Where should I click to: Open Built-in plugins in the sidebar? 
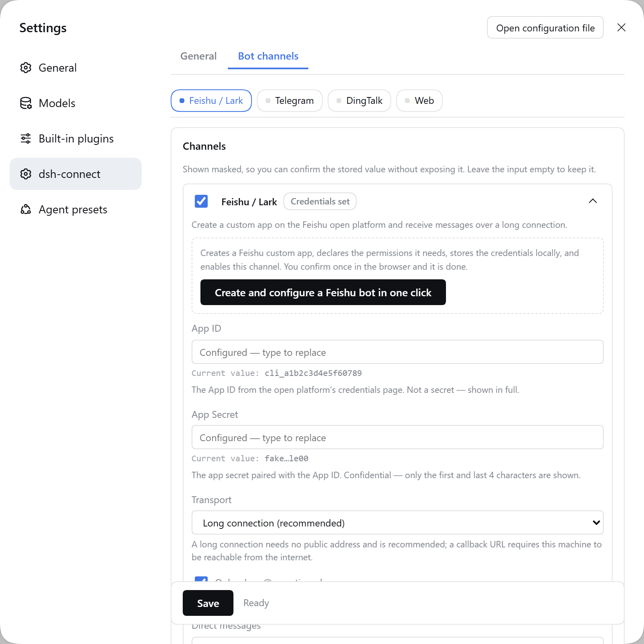76,138
